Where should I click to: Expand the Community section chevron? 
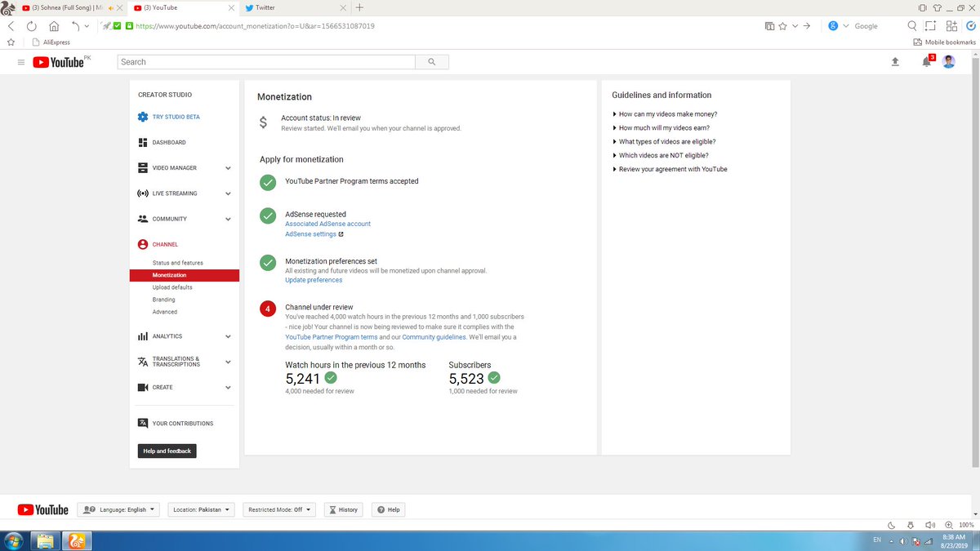tap(228, 219)
